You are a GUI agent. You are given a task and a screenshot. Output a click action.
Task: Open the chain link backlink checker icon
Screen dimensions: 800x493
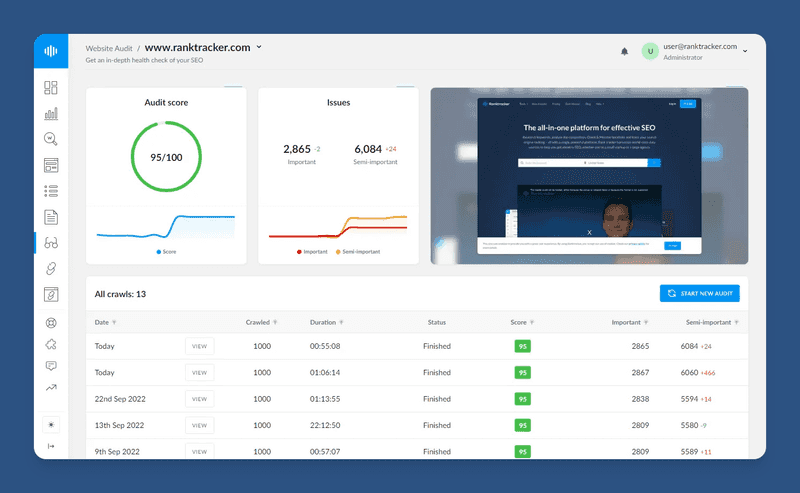click(x=51, y=268)
